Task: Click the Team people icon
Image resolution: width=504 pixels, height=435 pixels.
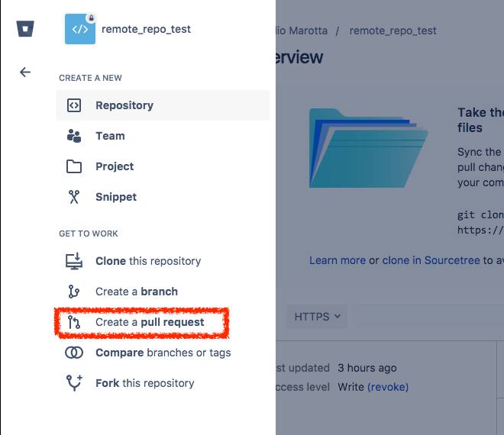Action: pos(74,136)
